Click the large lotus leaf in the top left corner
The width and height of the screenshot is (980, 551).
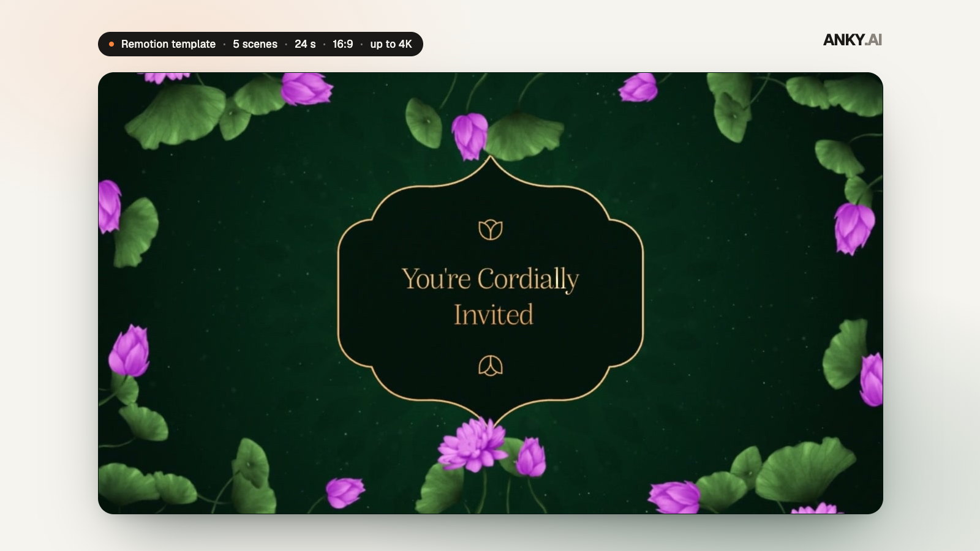[x=176, y=115]
